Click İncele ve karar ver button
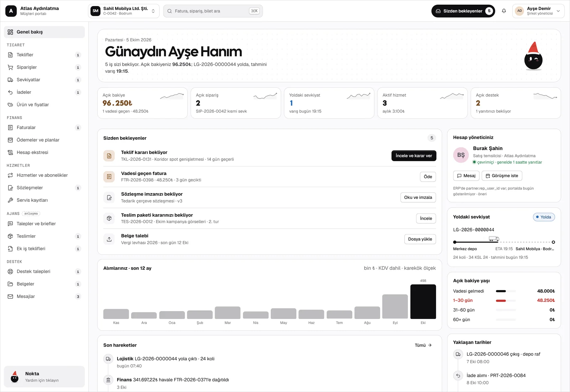Viewport: 570px width, 392px height. 414,156
